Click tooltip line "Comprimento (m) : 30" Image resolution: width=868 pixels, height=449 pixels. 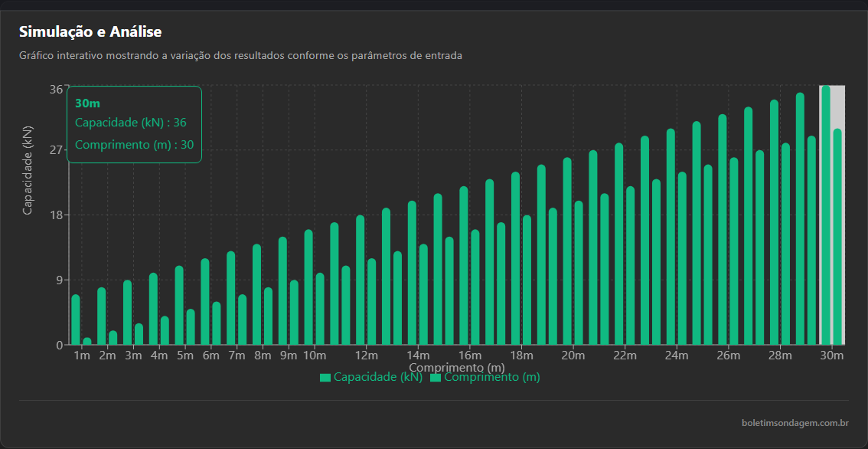[134, 145]
